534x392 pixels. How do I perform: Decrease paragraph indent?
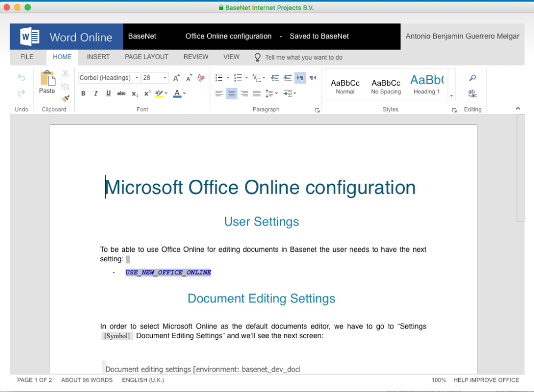(275, 78)
